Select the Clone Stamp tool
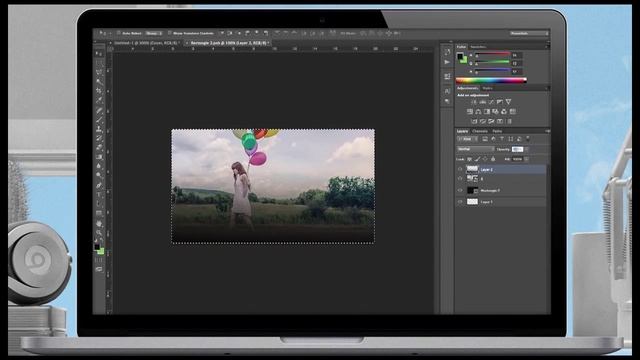Viewport: 640px width, 360px height. click(99, 129)
